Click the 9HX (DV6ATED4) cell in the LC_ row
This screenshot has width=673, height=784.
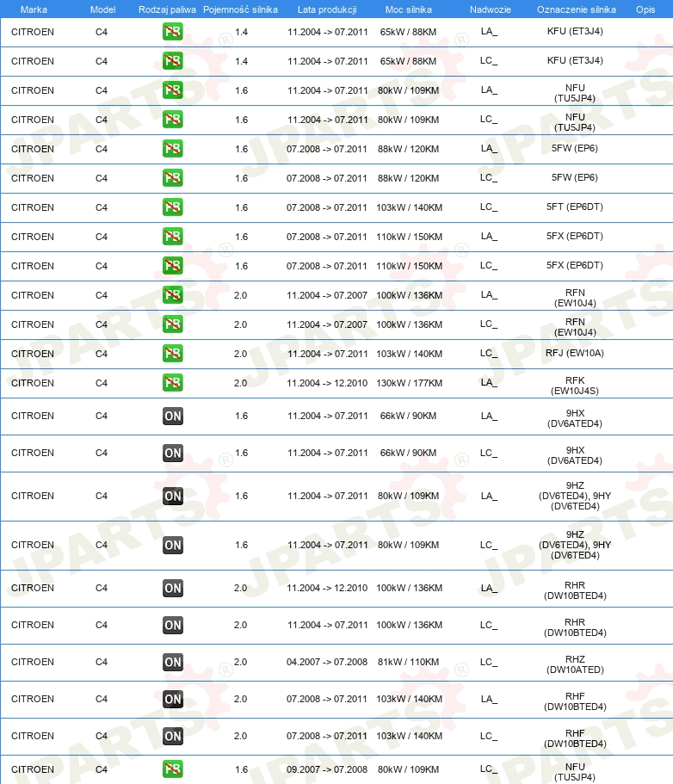(x=575, y=455)
